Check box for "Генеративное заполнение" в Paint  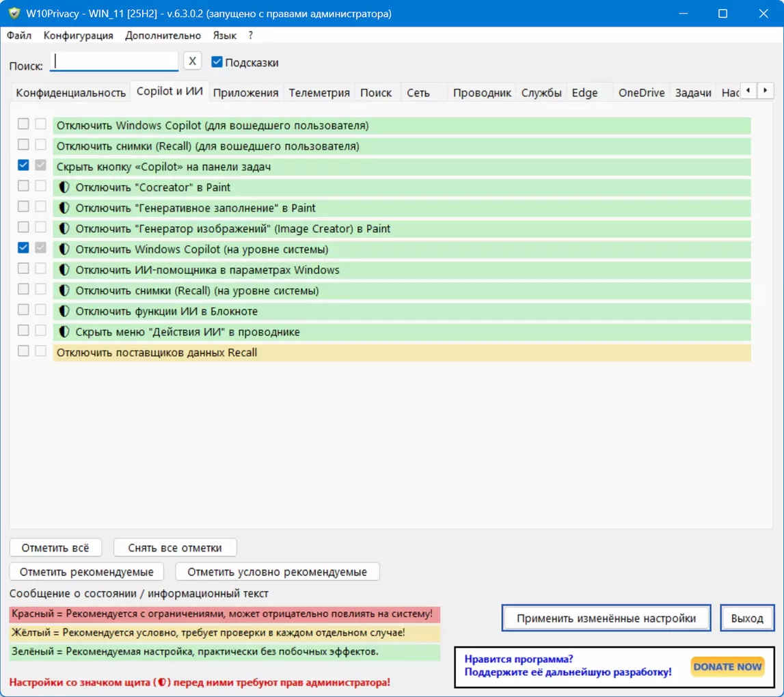[x=23, y=206]
